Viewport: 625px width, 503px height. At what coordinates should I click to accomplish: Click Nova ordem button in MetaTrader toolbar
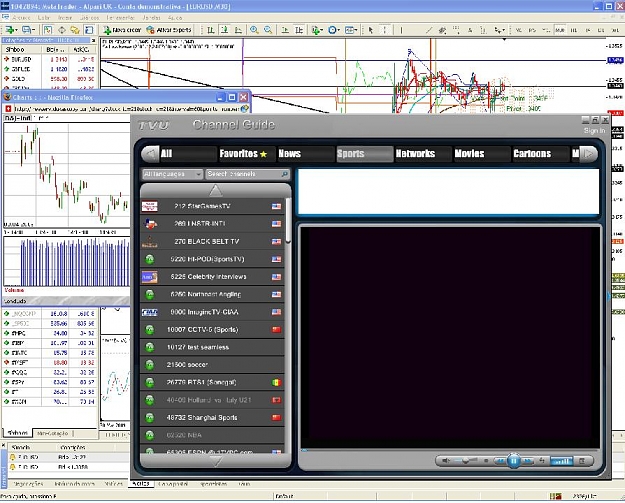(x=122, y=30)
